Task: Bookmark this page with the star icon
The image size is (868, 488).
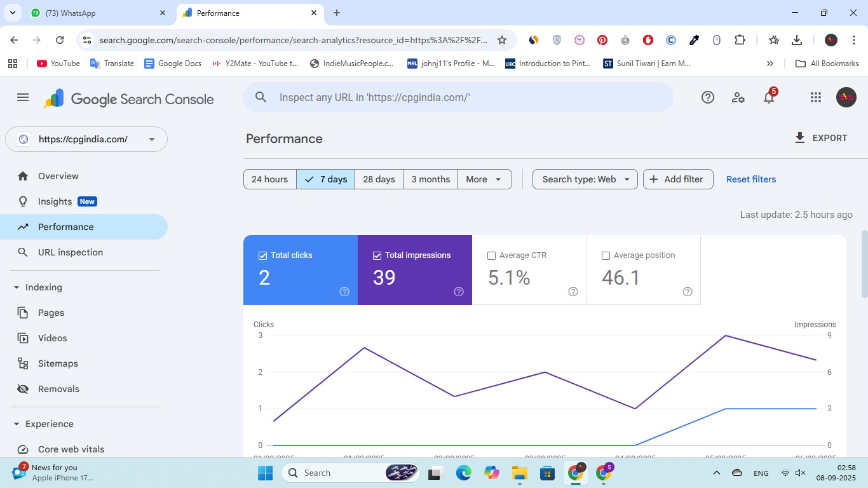Action: pos(502,40)
